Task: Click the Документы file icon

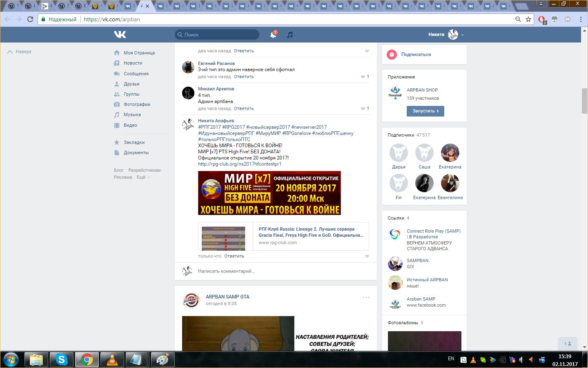Action: (117, 153)
